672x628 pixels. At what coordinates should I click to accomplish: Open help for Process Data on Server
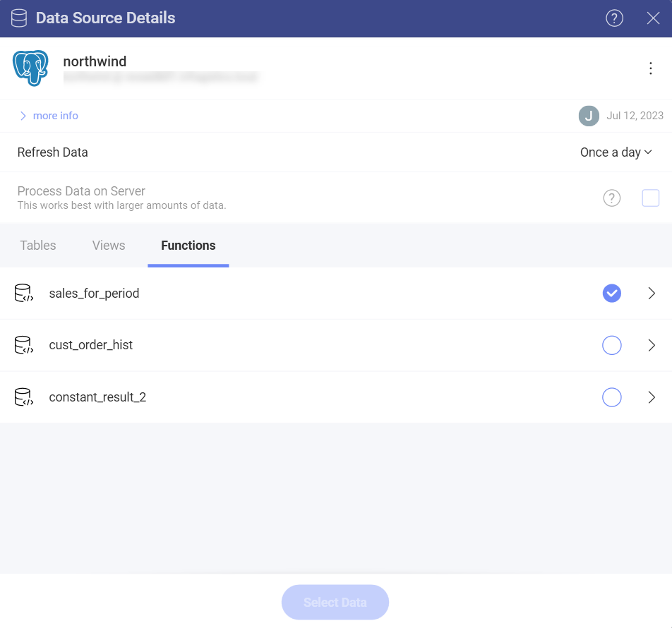611,198
